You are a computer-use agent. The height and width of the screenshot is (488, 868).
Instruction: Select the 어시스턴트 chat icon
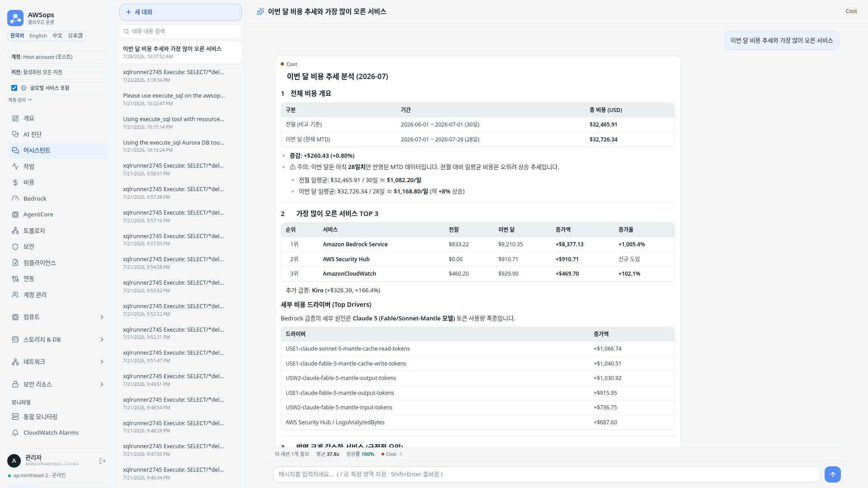tap(15, 150)
